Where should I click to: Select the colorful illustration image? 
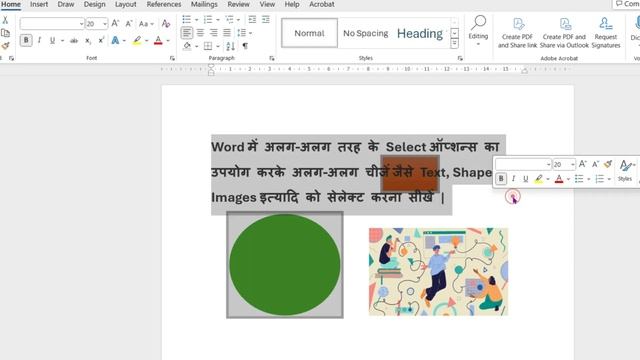pos(438,271)
